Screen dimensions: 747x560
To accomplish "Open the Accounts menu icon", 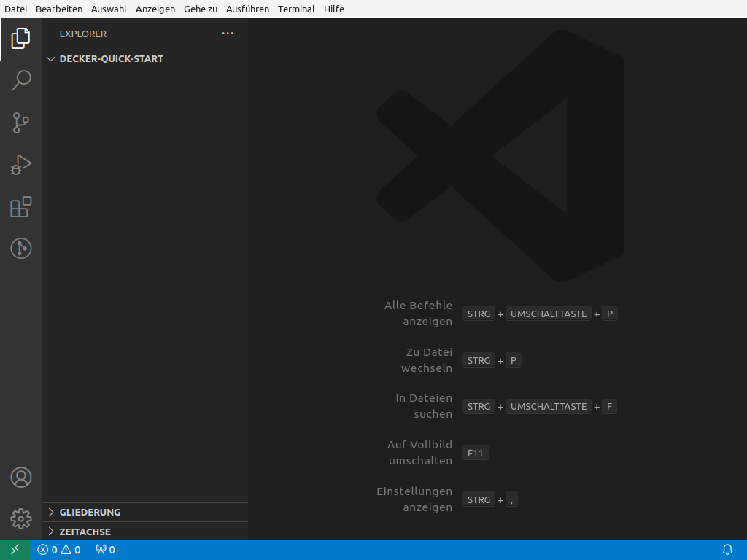I will pos(21,477).
